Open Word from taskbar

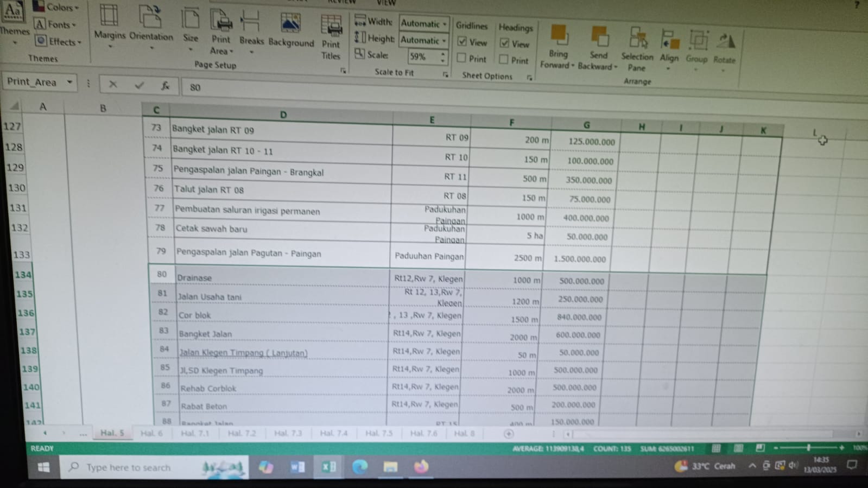click(297, 467)
